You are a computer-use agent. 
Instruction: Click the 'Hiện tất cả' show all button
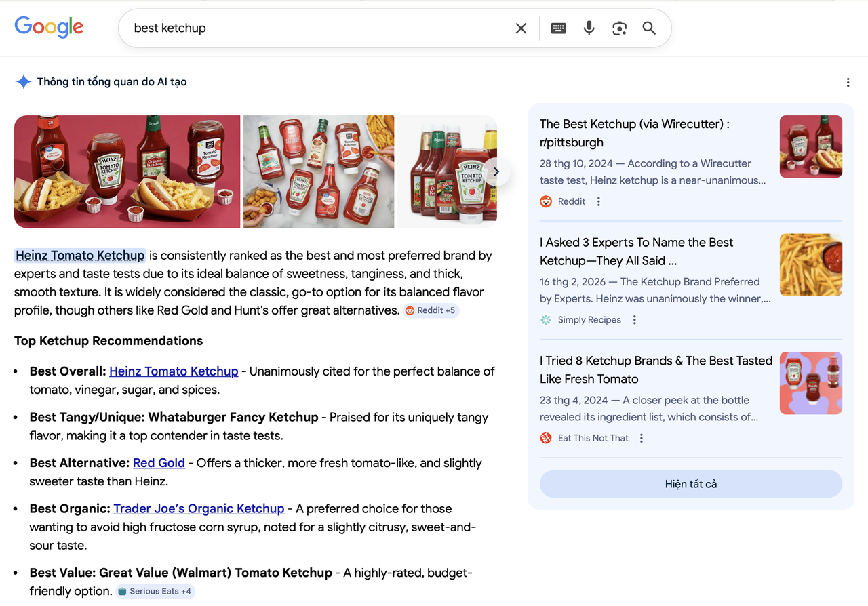pyautogui.click(x=691, y=484)
